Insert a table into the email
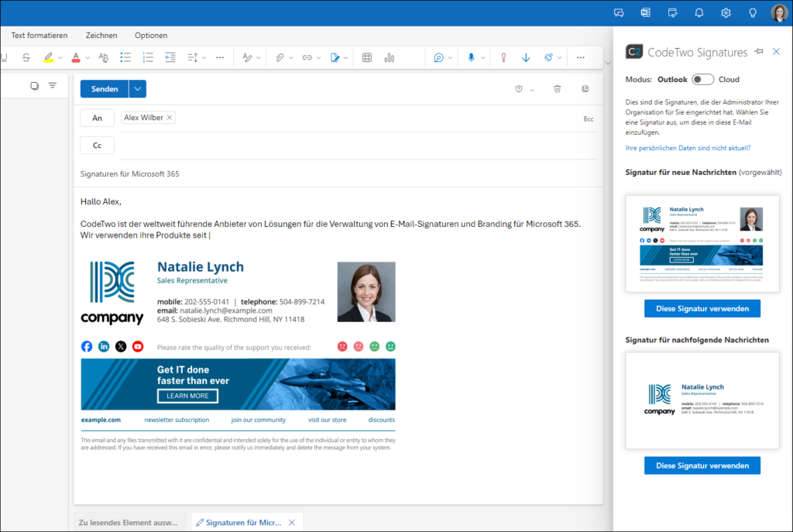This screenshot has width=793, height=532. click(x=366, y=57)
